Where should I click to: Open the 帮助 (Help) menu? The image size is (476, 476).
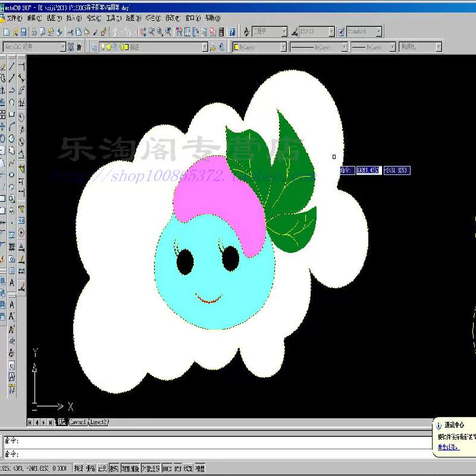pos(213,19)
